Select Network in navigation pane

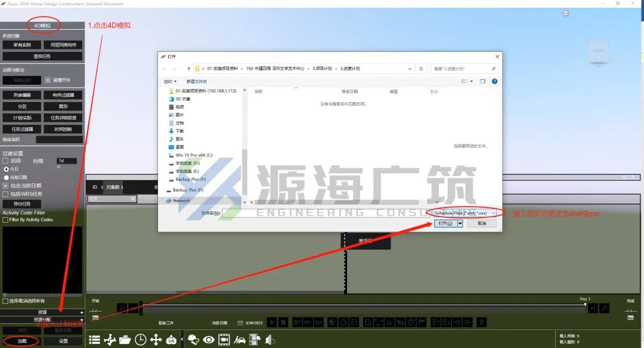tap(181, 201)
